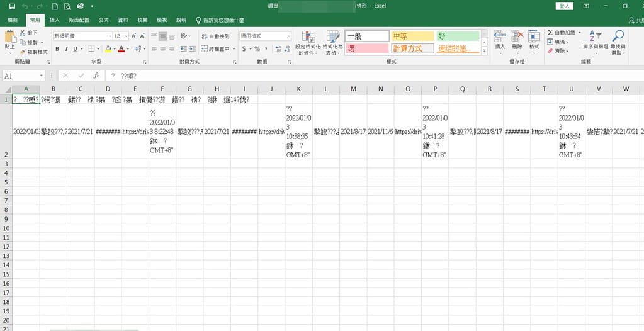Screen dimensions: 644x331
Task: Toggle Center horizontal alignment
Action: (x=163, y=49)
